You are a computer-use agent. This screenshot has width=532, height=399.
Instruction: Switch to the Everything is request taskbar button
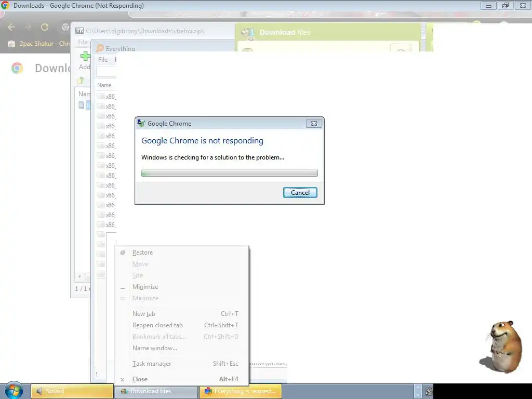coord(241,391)
